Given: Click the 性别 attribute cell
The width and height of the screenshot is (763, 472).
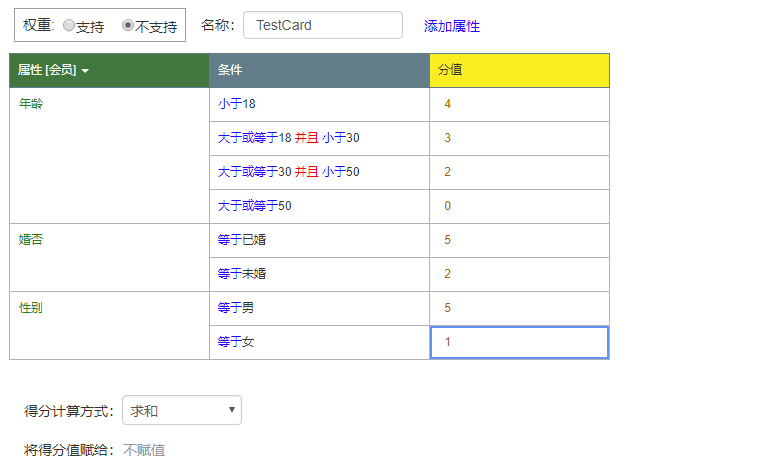Looking at the screenshot, I should 31,307.
